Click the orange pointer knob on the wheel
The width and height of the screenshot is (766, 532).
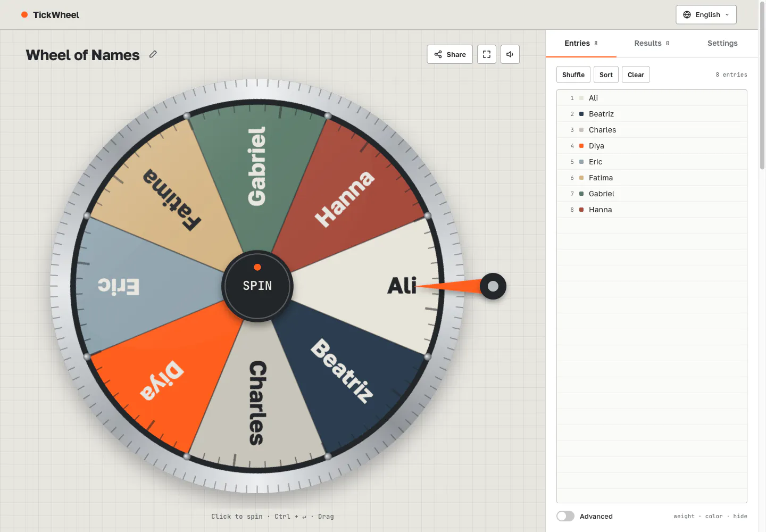point(493,286)
